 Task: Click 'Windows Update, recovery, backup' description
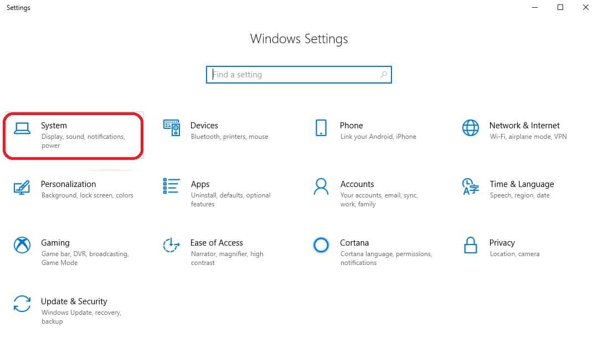click(x=81, y=317)
